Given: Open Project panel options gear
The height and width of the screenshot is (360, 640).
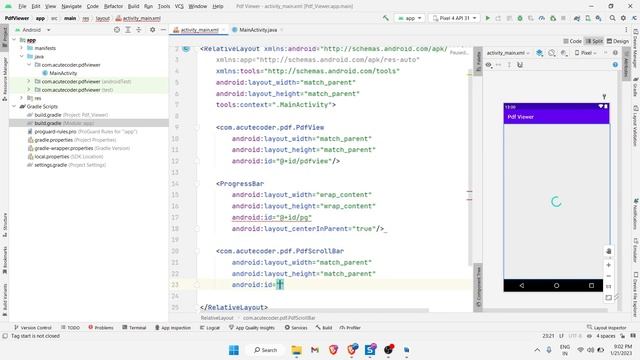Looking at the screenshot, I should click(152, 30).
